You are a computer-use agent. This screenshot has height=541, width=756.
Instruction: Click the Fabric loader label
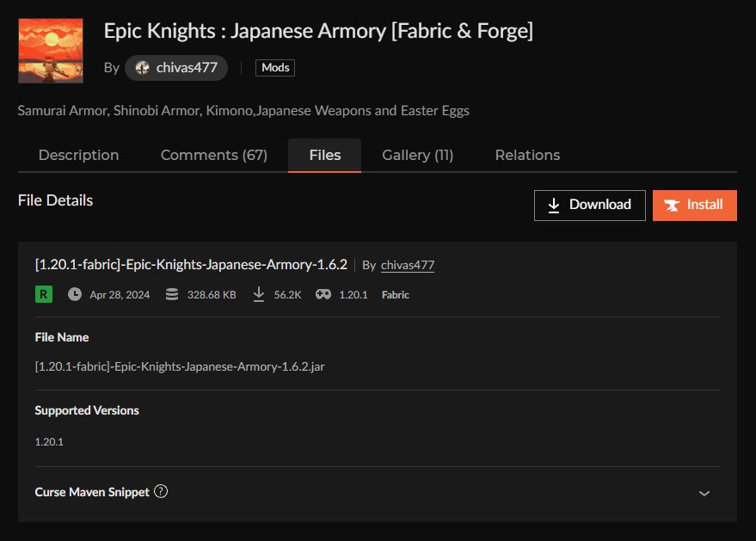(395, 294)
